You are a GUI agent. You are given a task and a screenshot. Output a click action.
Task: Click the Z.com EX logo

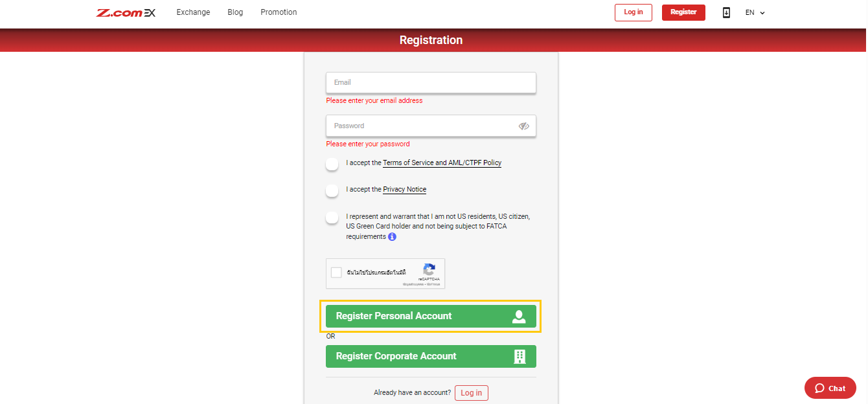126,12
